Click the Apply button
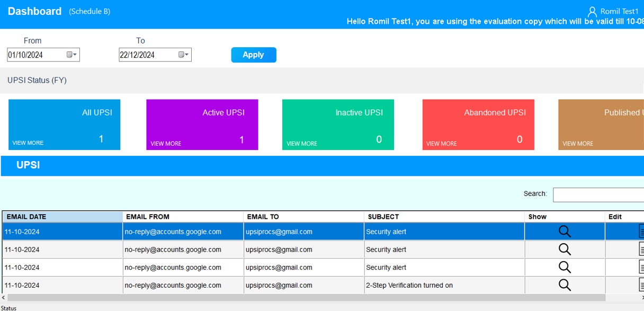 [x=254, y=55]
